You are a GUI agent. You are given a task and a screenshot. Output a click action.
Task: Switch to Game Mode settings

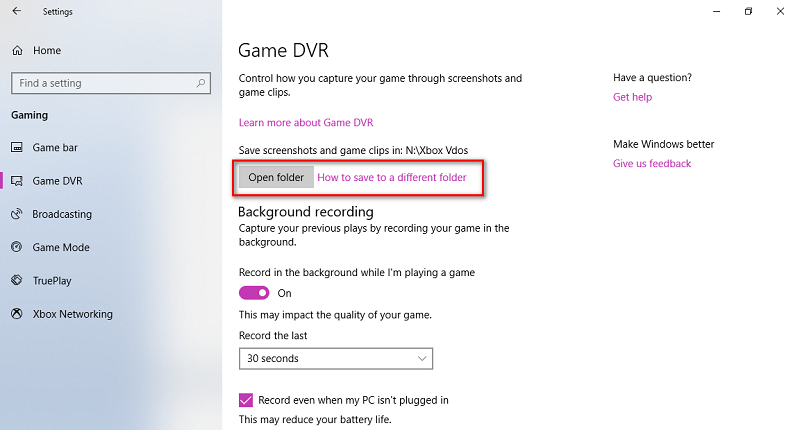61,247
